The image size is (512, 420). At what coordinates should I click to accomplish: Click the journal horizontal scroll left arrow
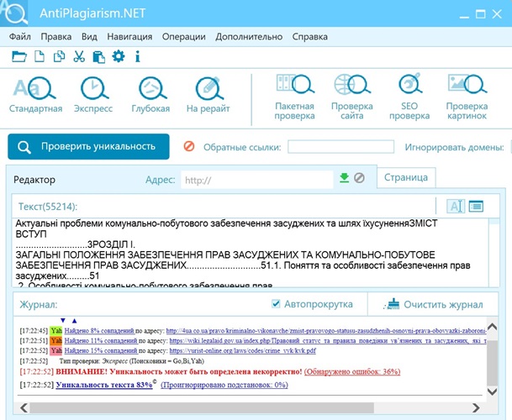24,407
